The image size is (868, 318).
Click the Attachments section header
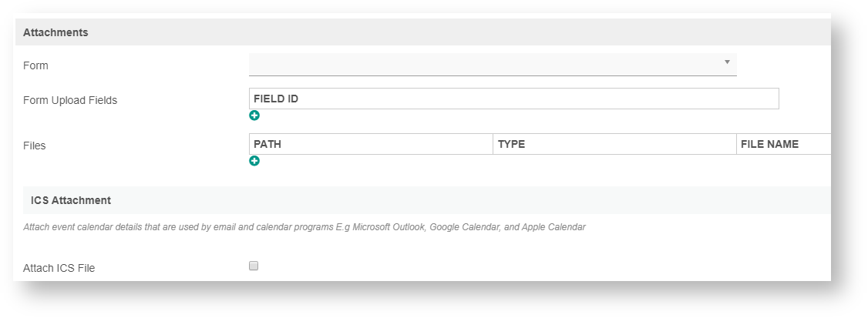pos(56,32)
